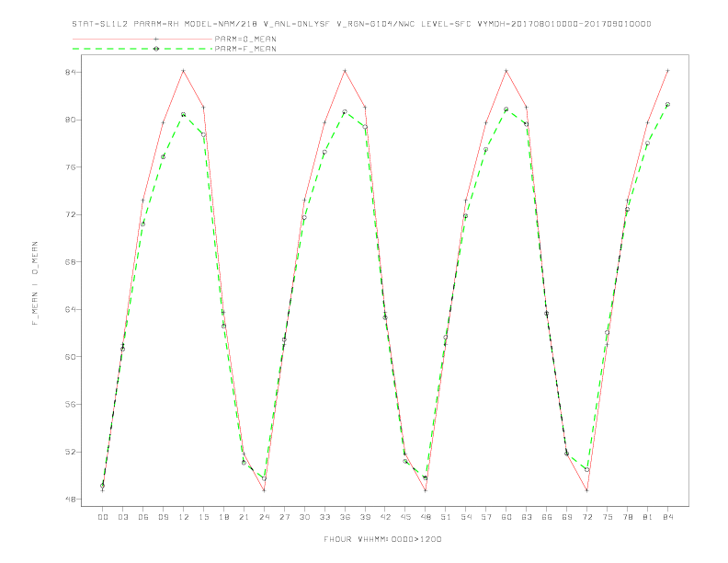Select the STAT=SL1L2 text in the chart header
This screenshot has width=728, height=563.
pyautogui.click(x=100, y=24)
